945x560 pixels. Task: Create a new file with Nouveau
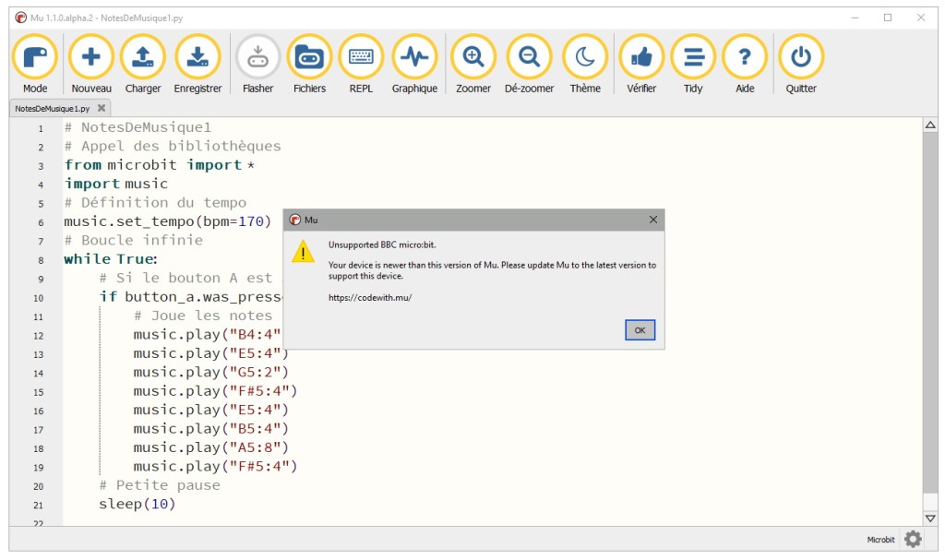91,58
